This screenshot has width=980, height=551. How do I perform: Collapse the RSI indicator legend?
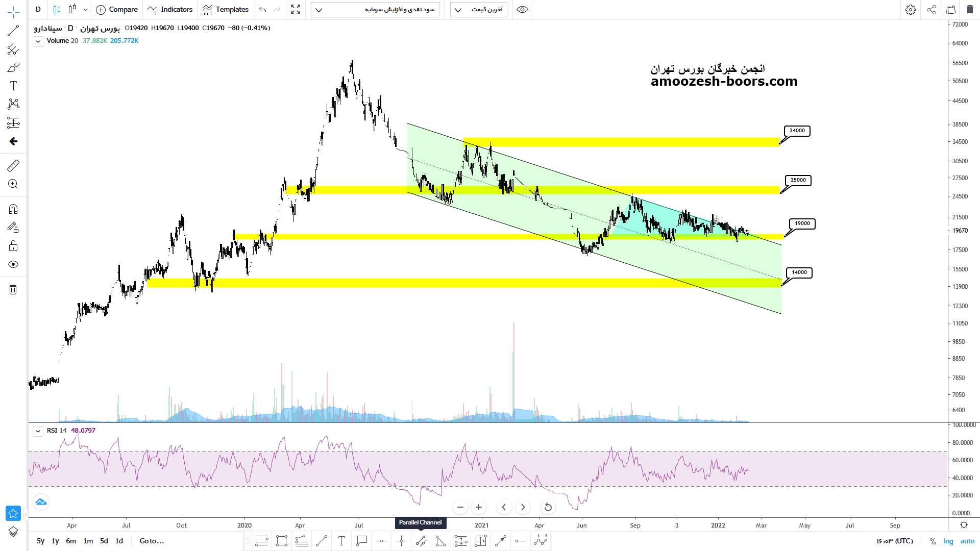(x=38, y=431)
